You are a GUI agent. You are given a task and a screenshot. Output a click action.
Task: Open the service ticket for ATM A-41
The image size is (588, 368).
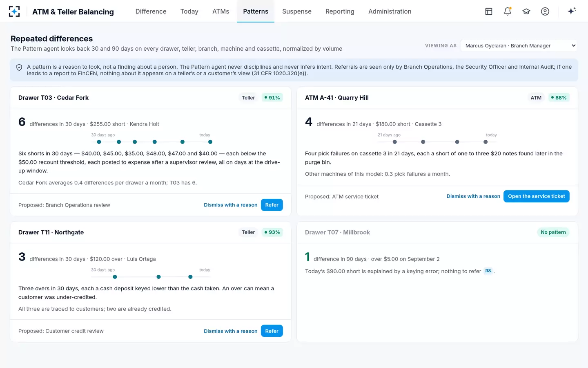pos(537,196)
